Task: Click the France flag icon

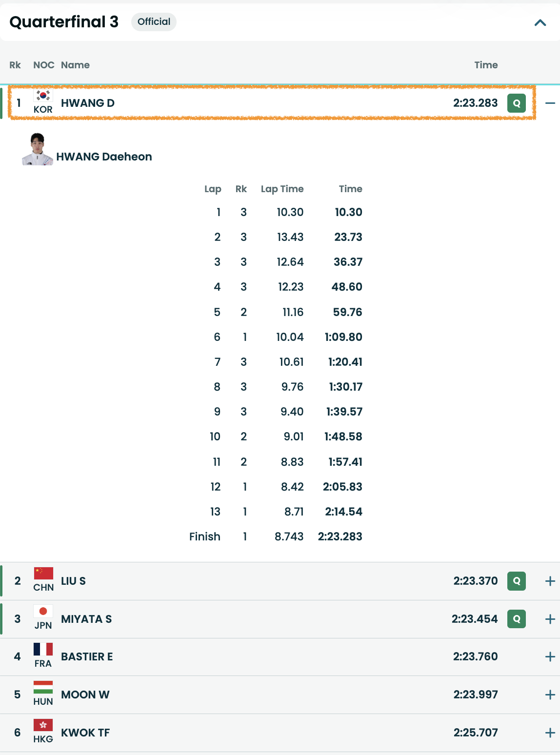Action: click(43, 649)
